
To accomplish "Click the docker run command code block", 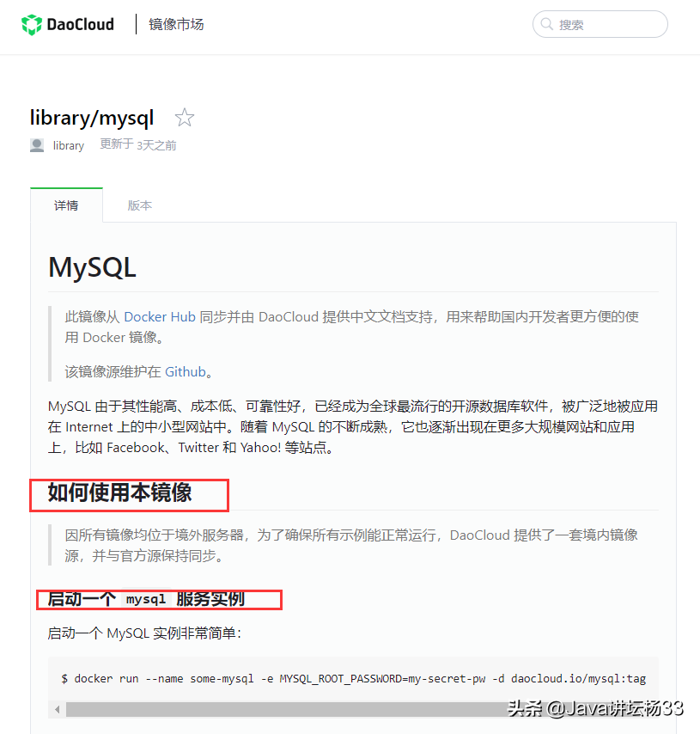I will click(353, 678).
